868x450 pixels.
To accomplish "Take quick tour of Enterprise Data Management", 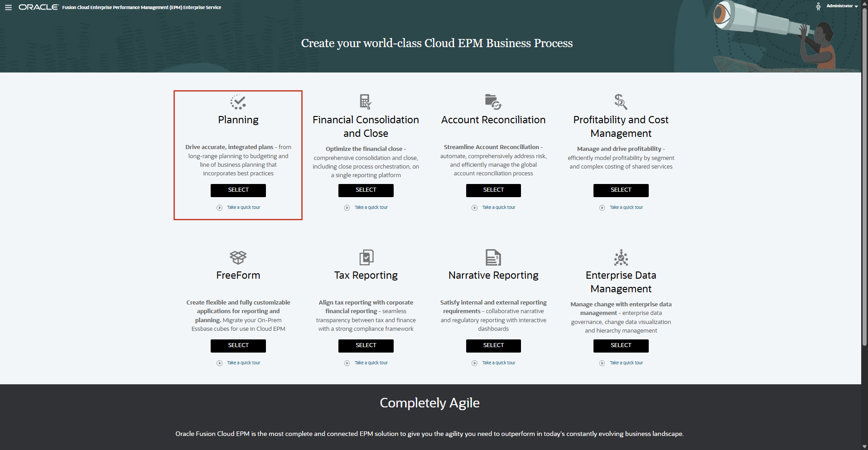I will [627, 363].
